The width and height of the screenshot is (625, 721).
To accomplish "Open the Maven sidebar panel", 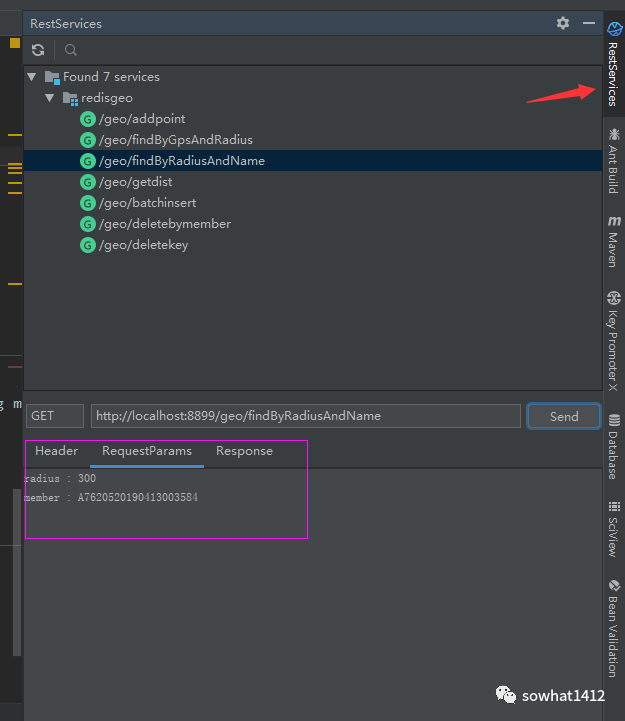I will click(613, 240).
